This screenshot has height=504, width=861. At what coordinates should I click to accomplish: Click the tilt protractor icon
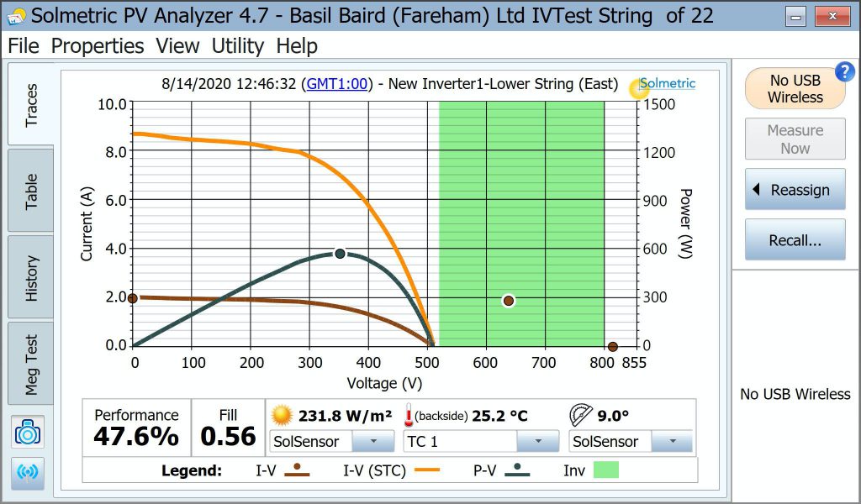coord(580,415)
